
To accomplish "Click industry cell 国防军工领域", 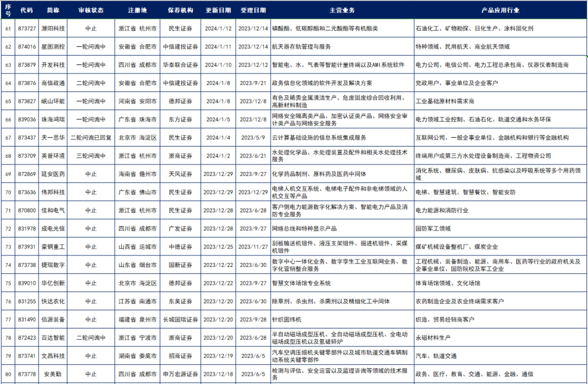I will [433, 228].
